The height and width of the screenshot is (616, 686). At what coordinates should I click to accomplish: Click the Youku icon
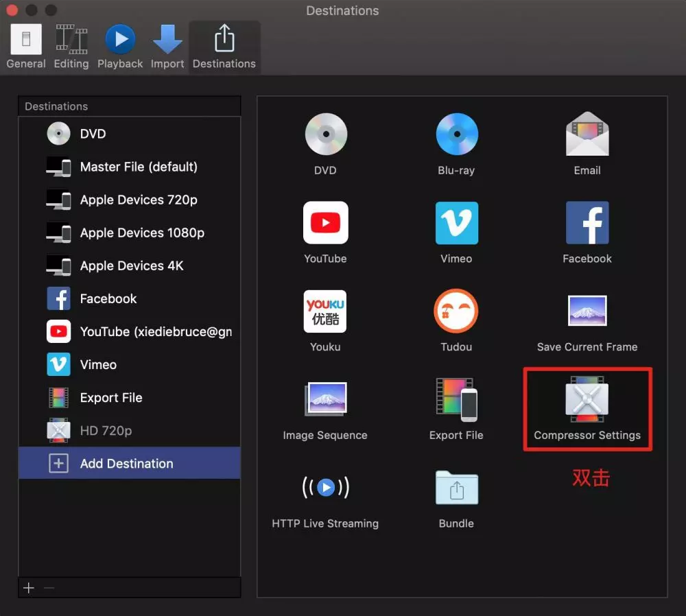pyautogui.click(x=325, y=311)
